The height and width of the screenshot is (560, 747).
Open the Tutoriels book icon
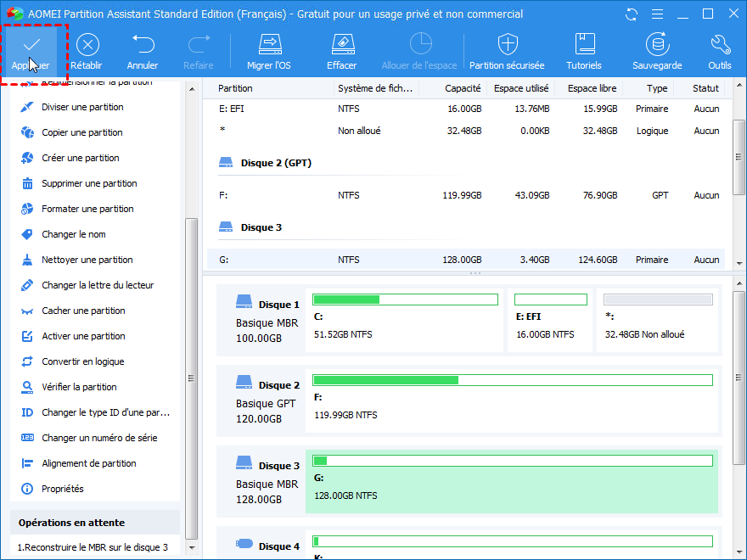[584, 45]
